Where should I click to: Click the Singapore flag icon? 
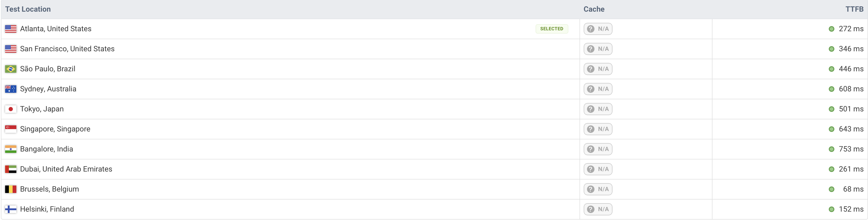pyautogui.click(x=11, y=129)
